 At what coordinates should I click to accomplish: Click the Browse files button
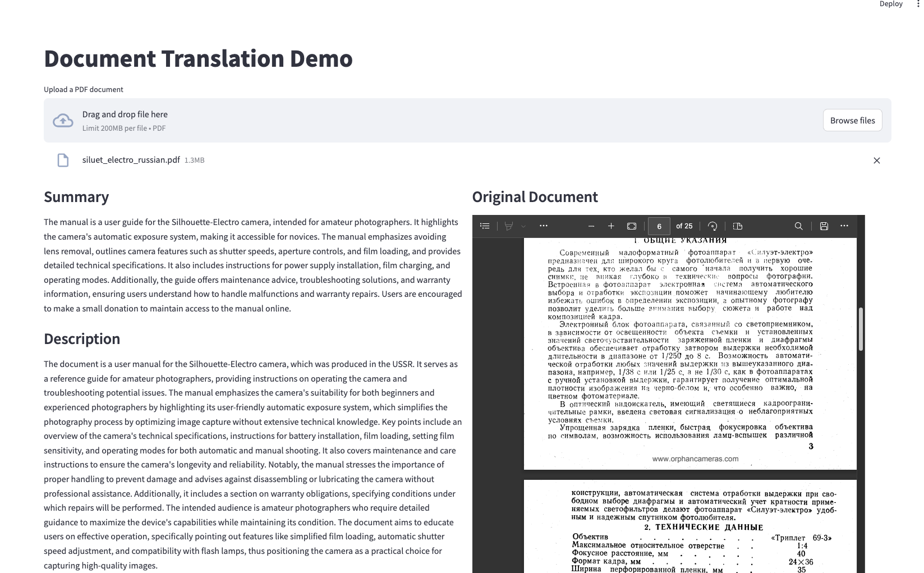tap(852, 120)
